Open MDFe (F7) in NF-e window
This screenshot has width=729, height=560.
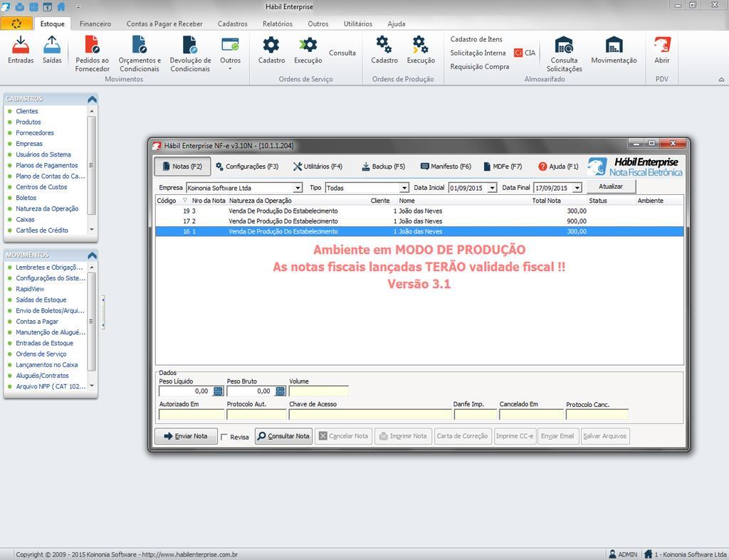tap(503, 167)
